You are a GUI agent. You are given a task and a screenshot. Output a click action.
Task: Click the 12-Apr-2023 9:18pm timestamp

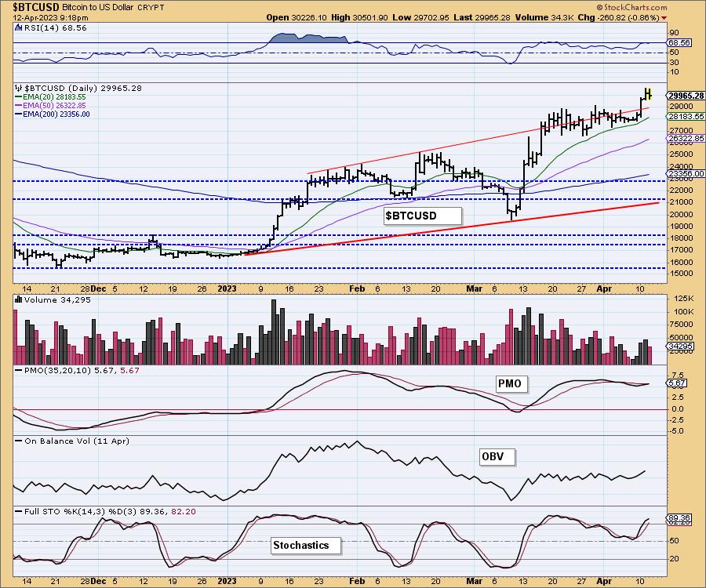(50, 17)
